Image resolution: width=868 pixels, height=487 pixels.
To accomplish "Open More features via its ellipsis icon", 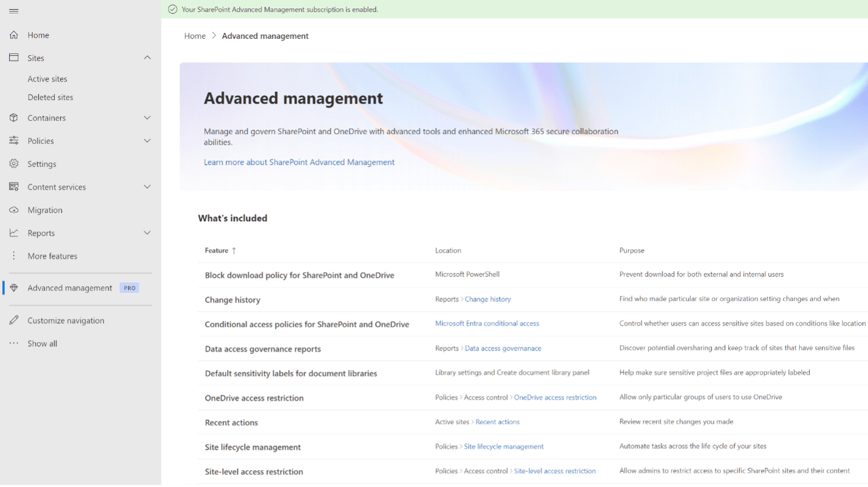I will pyautogui.click(x=13, y=255).
